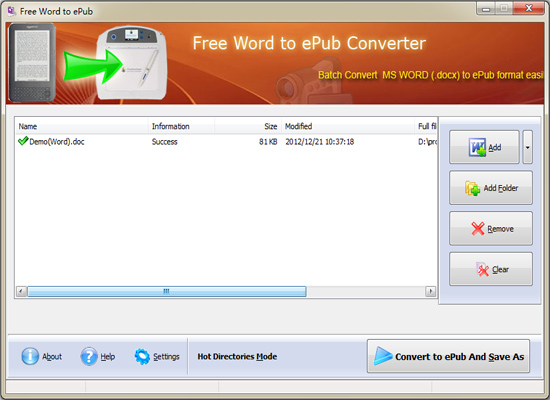Remove the selected file with Remove button
The image size is (550, 400).
pos(491,228)
